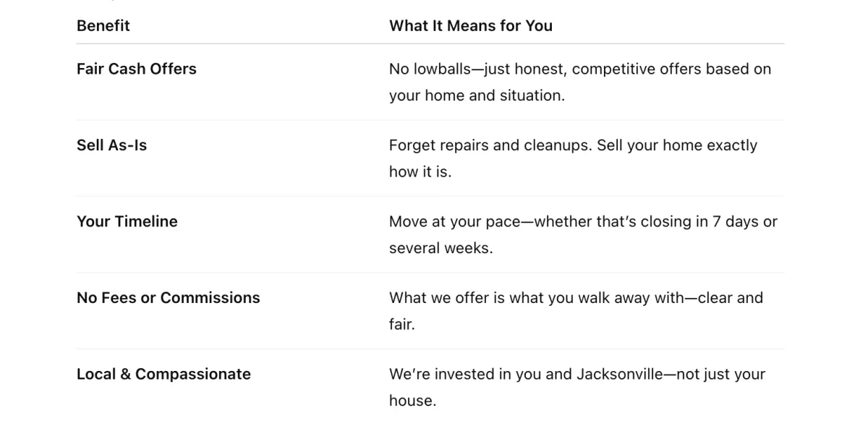This screenshot has height=439, width=868.
Task: Click the Benefit column header
Action: pyautogui.click(x=103, y=26)
